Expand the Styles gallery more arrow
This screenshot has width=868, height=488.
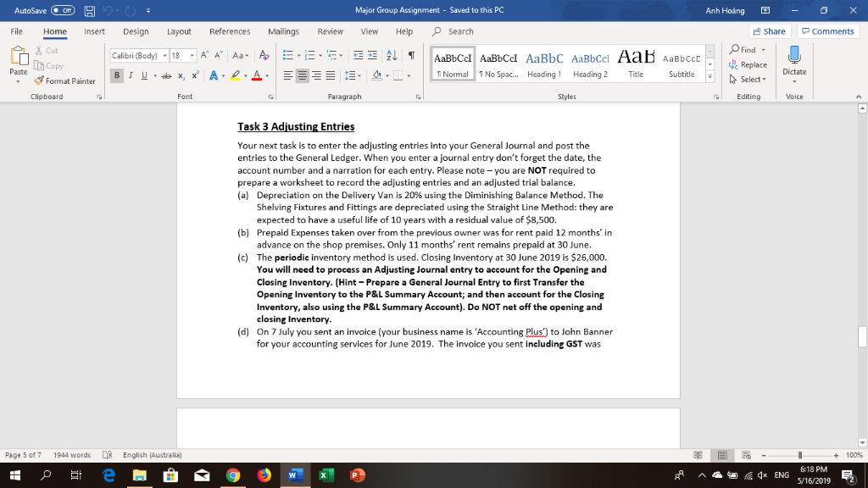point(710,77)
